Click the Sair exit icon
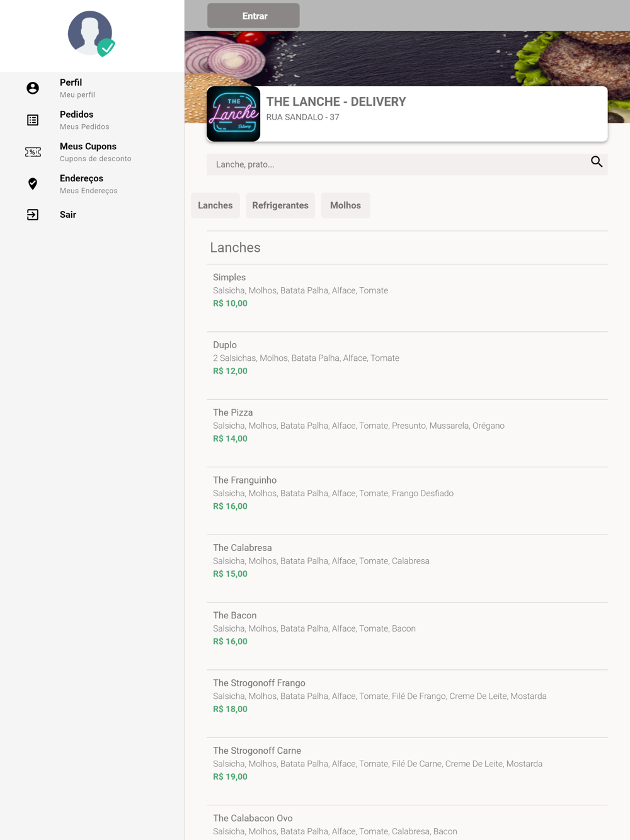The image size is (630, 840). click(33, 215)
